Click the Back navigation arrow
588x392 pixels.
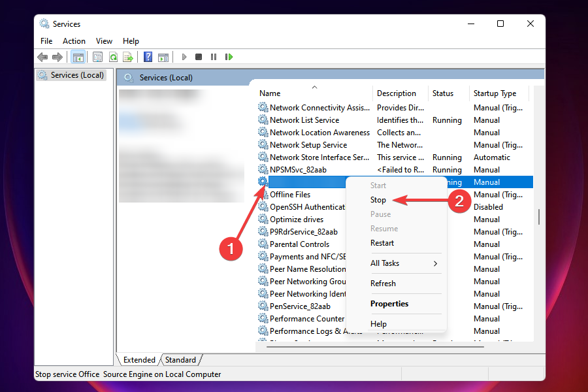42,57
